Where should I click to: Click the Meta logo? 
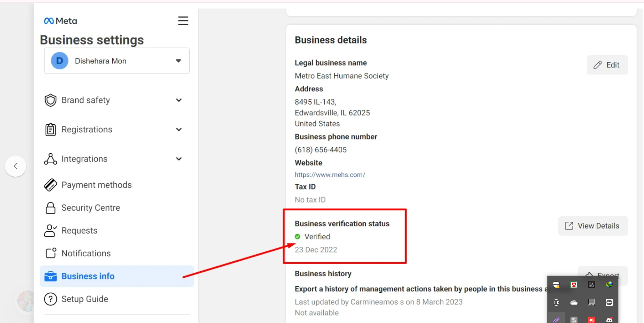coord(60,21)
